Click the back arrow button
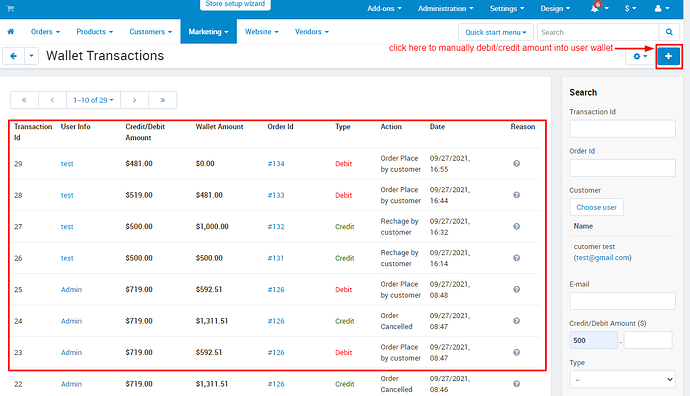 tap(13, 56)
